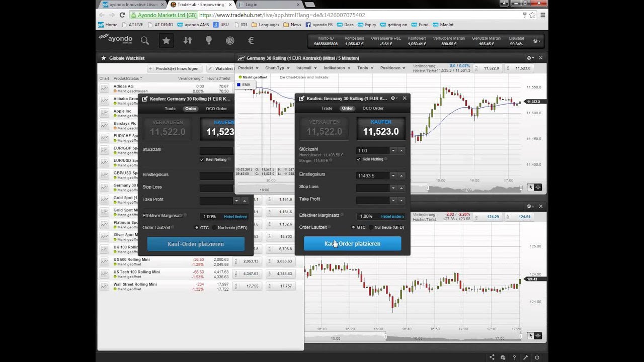Image resolution: width=644 pixels, height=362 pixels.
Task: Open Intervall dropdown menu
Action: [306, 68]
